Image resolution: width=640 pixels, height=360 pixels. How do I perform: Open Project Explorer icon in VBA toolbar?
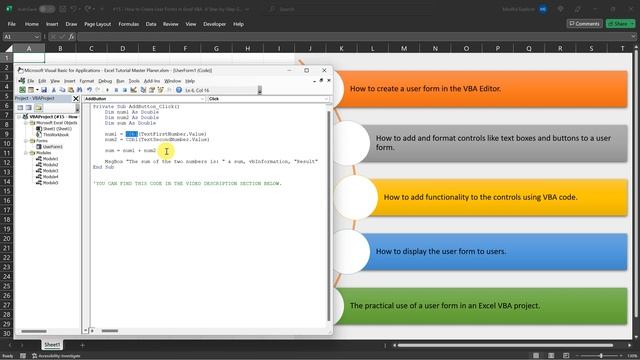[143, 90]
